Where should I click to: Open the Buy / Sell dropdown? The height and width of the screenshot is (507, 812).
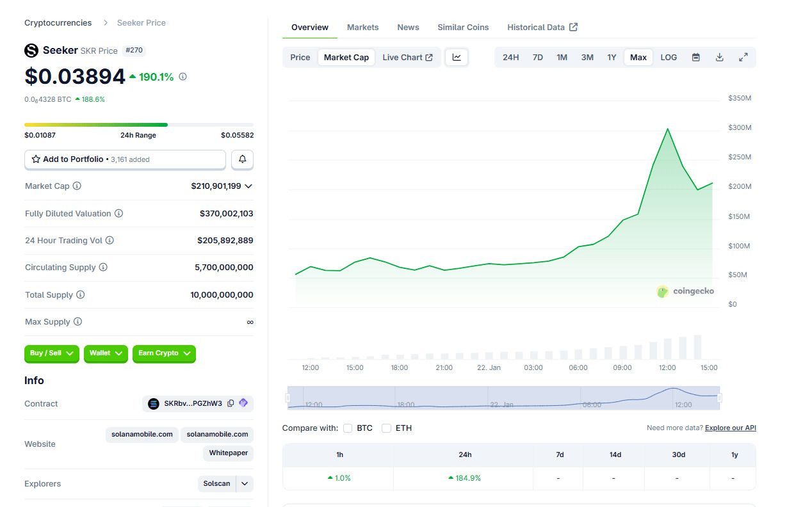[x=53, y=353]
